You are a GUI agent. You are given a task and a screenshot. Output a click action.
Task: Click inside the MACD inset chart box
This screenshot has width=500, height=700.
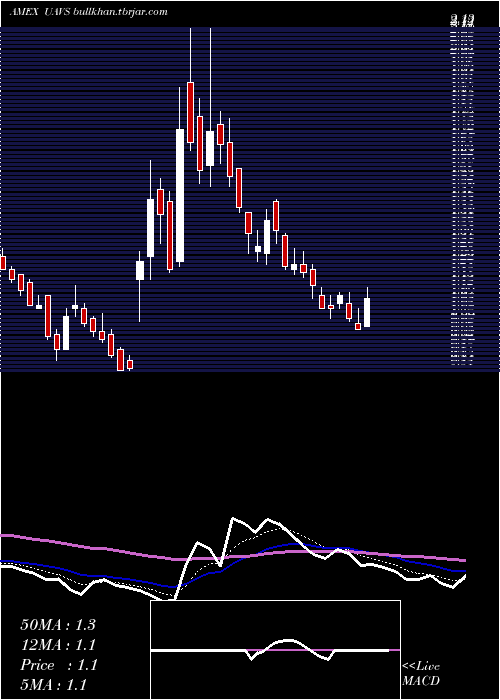pyautogui.click(x=275, y=650)
